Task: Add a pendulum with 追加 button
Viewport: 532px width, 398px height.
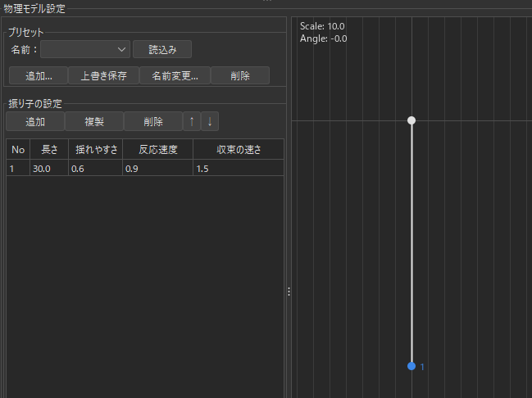Action: pyautogui.click(x=35, y=121)
